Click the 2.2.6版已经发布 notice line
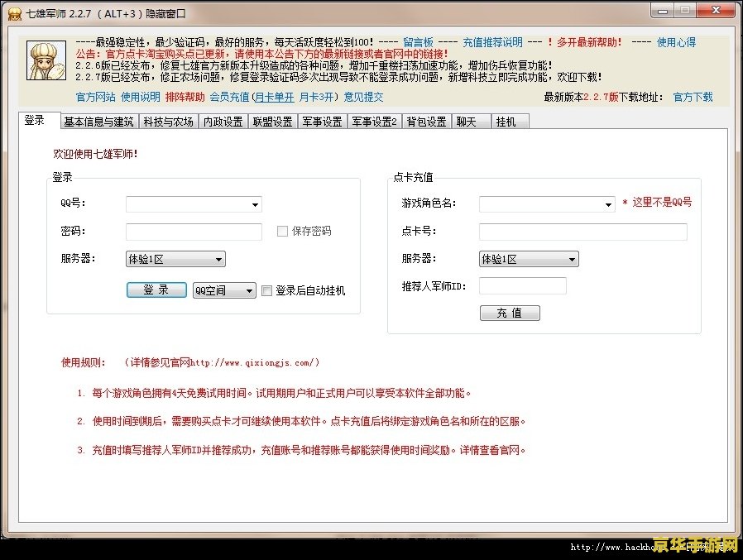The width and height of the screenshot is (743, 560). click(314, 65)
